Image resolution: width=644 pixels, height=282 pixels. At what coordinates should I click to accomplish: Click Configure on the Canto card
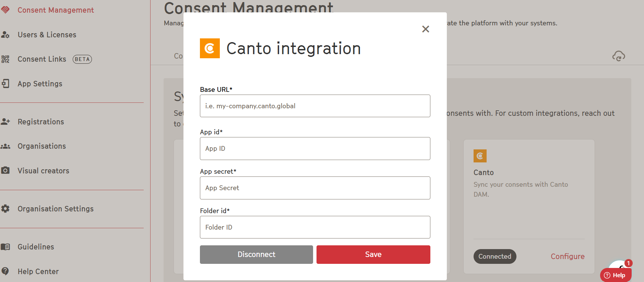pyautogui.click(x=568, y=256)
